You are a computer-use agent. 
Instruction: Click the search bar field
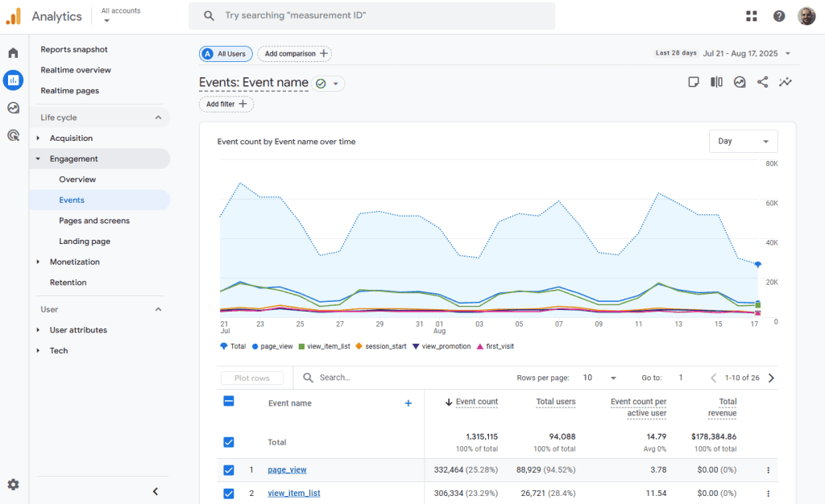point(371,16)
